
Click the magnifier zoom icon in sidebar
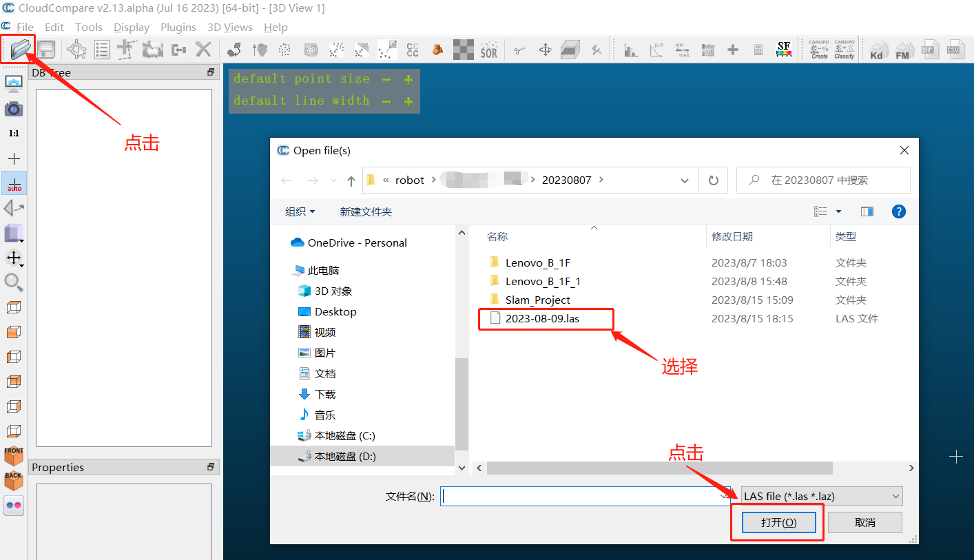point(14,282)
